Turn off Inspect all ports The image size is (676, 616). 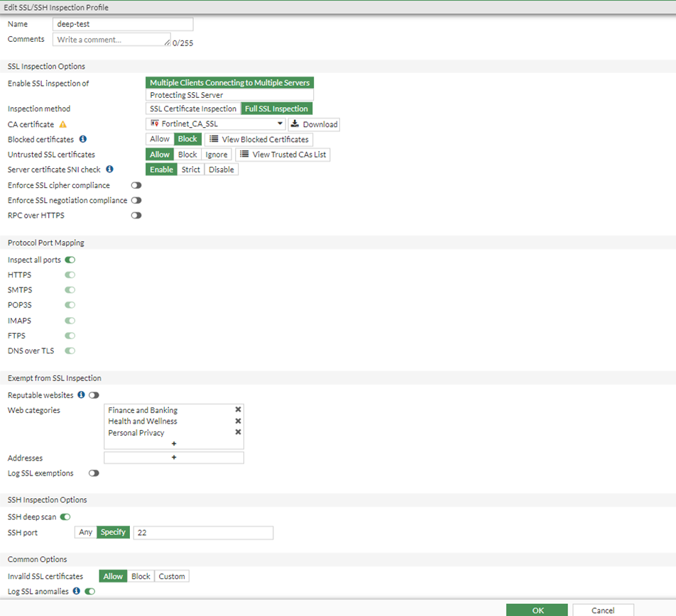point(70,260)
